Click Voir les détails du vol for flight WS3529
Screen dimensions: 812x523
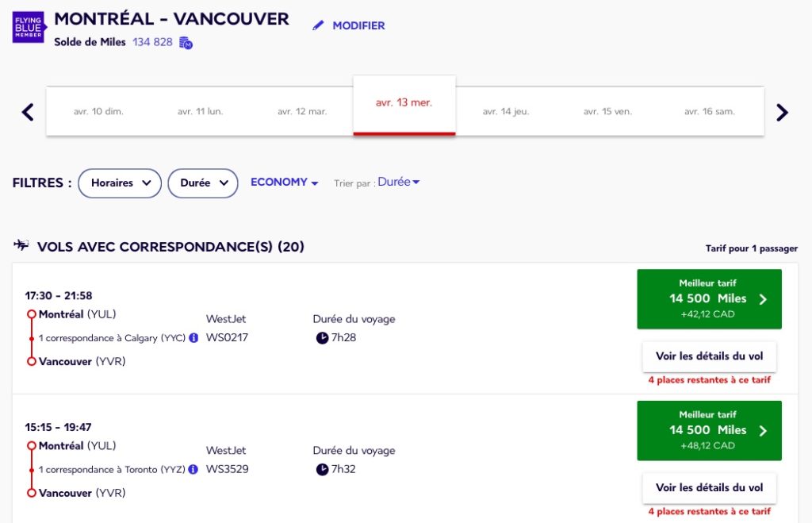(x=708, y=488)
